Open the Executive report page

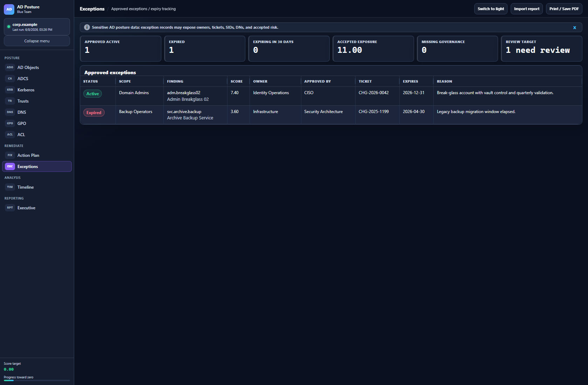coord(37,208)
